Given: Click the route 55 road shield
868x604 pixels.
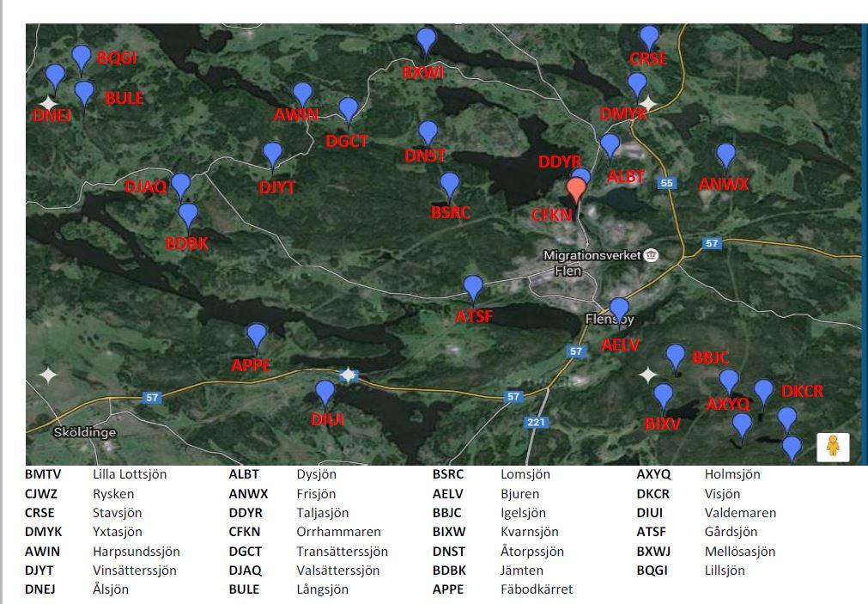Looking at the screenshot, I should 667,183.
